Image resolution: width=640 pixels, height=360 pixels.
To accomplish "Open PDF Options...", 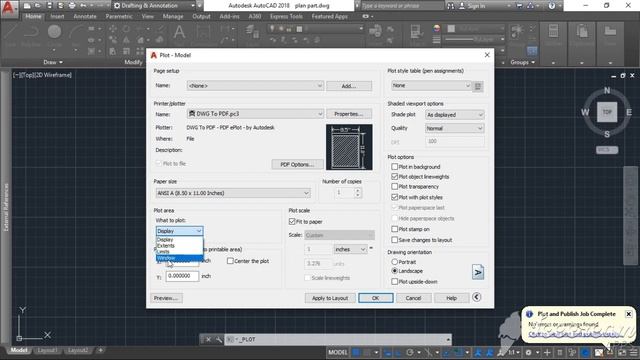I will click(x=297, y=164).
